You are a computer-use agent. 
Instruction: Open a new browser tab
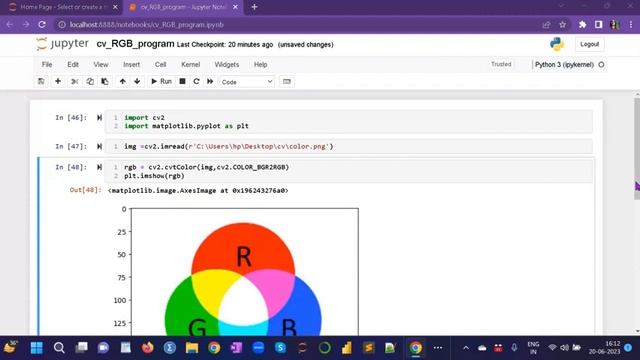pos(254,7)
